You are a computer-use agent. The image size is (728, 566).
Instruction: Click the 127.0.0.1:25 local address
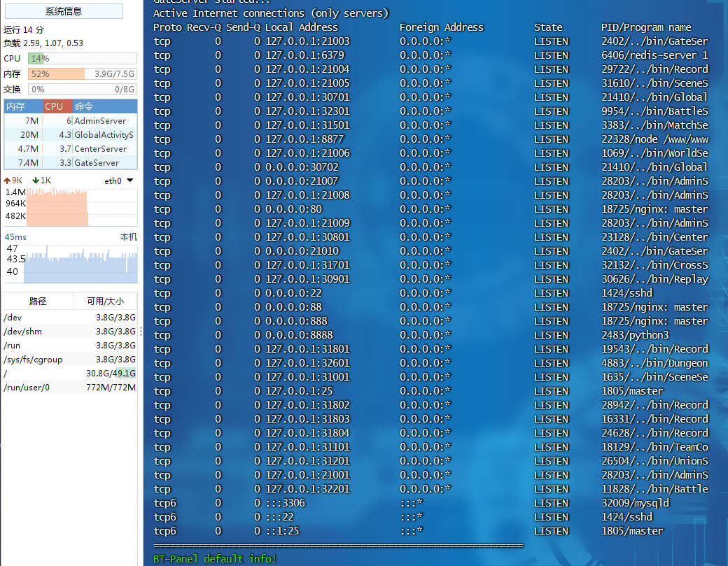(x=299, y=390)
